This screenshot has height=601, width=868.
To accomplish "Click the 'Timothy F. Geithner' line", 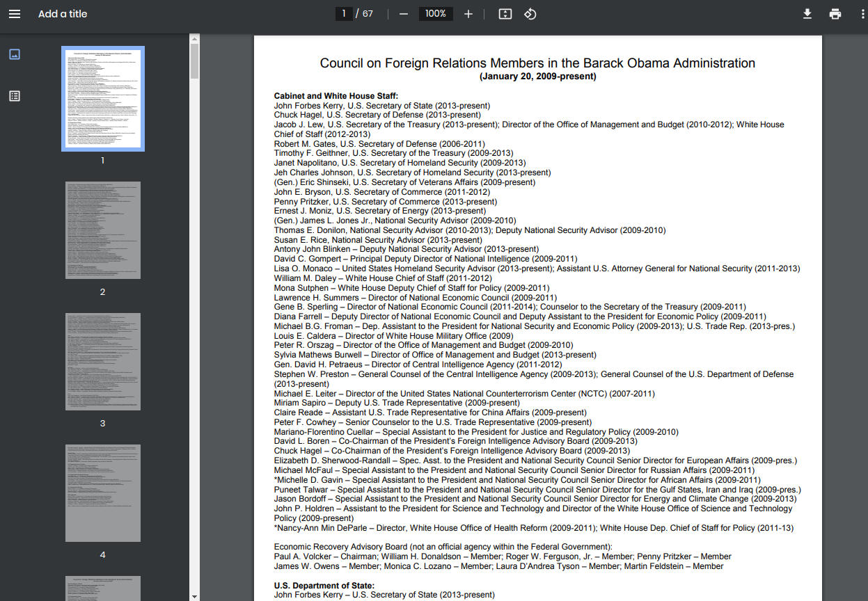I will pyautogui.click(x=393, y=153).
